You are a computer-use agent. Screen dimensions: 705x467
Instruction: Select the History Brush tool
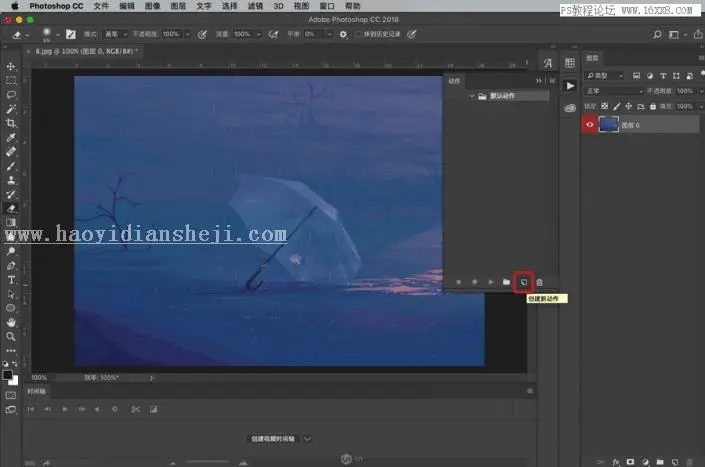pyautogui.click(x=11, y=195)
